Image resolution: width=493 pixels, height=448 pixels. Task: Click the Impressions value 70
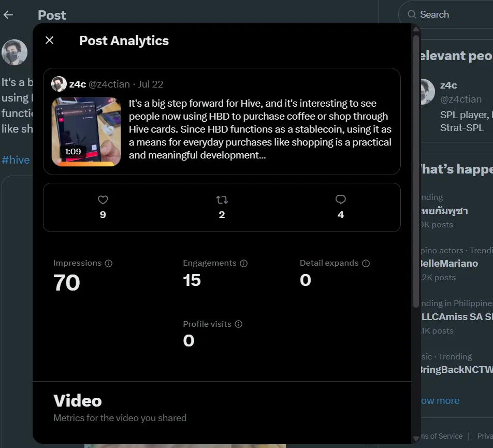[x=67, y=282]
